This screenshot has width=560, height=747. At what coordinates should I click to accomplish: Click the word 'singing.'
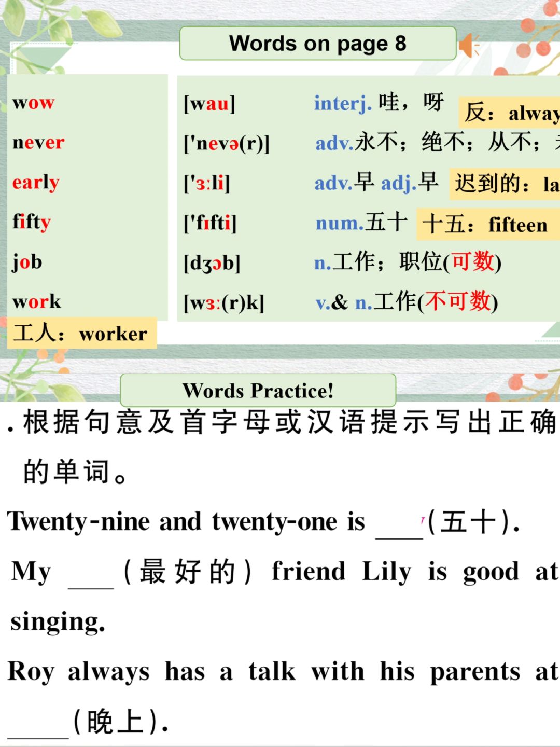point(58,621)
